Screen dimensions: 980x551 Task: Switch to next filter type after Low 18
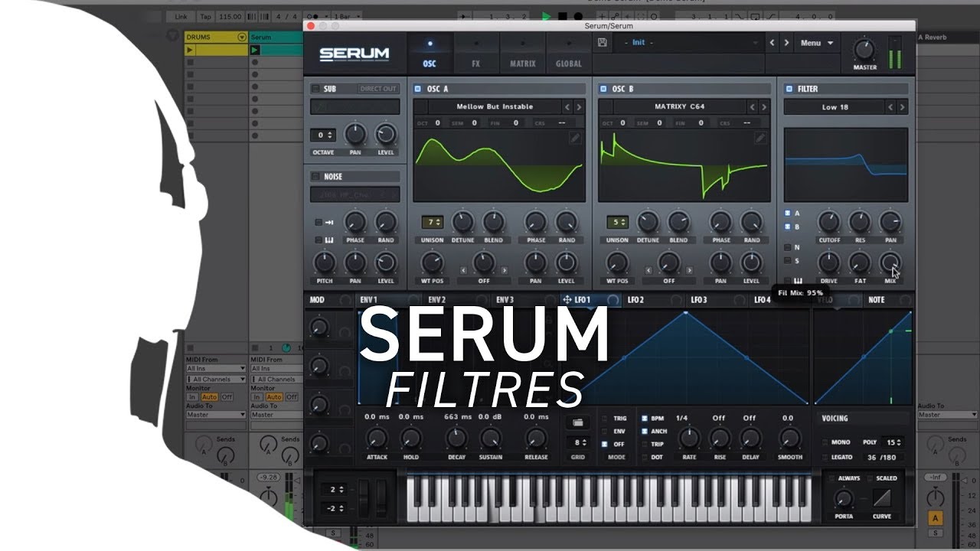(x=903, y=107)
